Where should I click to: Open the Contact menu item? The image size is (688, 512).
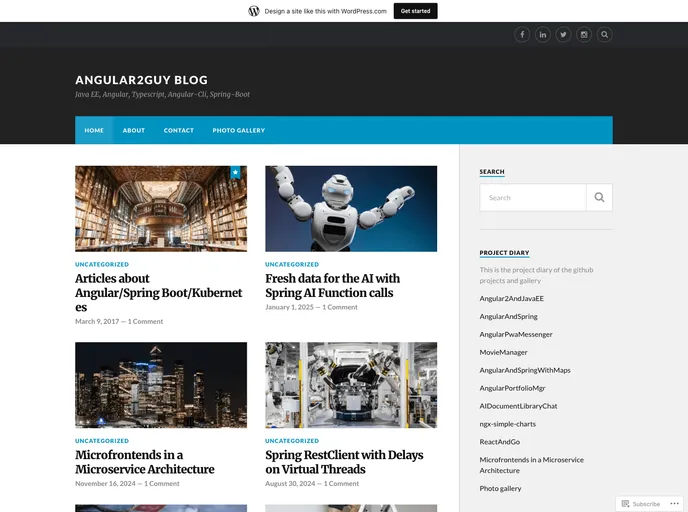(179, 130)
